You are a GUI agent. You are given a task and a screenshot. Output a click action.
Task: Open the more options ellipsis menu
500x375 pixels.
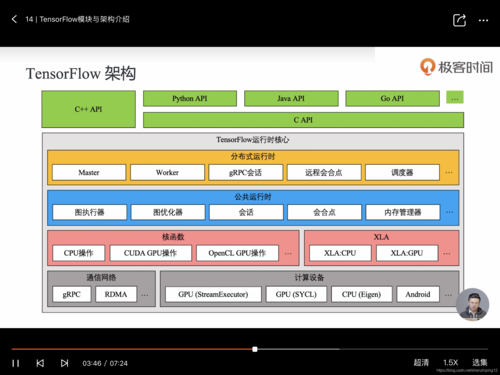tap(483, 20)
